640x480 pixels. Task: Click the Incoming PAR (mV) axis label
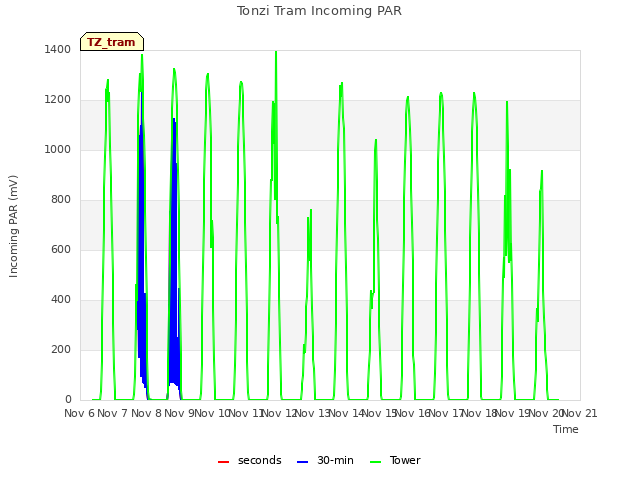pyautogui.click(x=13, y=226)
